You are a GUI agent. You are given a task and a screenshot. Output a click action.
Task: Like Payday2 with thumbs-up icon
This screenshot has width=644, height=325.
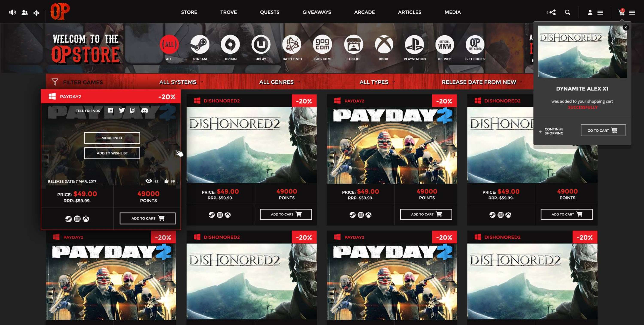(x=166, y=181)
